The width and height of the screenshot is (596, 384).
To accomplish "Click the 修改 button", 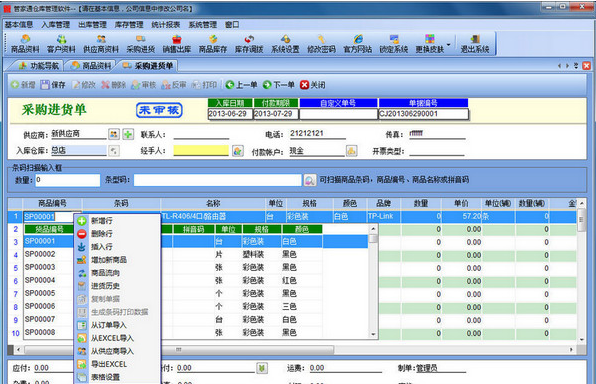I will point(84,85).
